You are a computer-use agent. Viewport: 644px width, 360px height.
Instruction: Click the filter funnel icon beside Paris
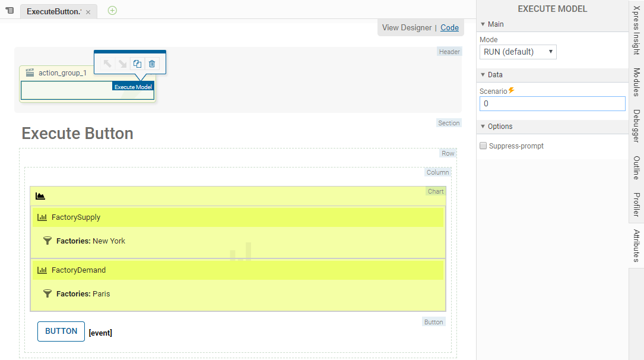(x=47, y=294)
